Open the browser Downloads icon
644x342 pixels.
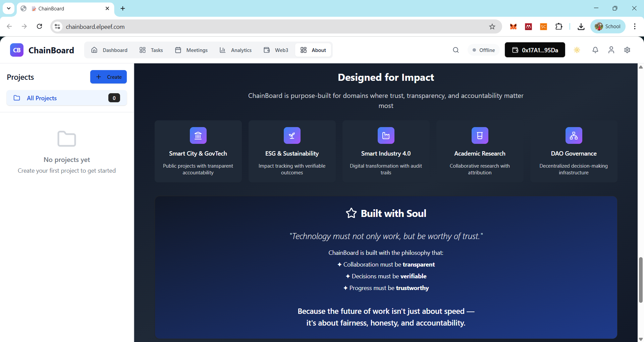click(581, 26)
